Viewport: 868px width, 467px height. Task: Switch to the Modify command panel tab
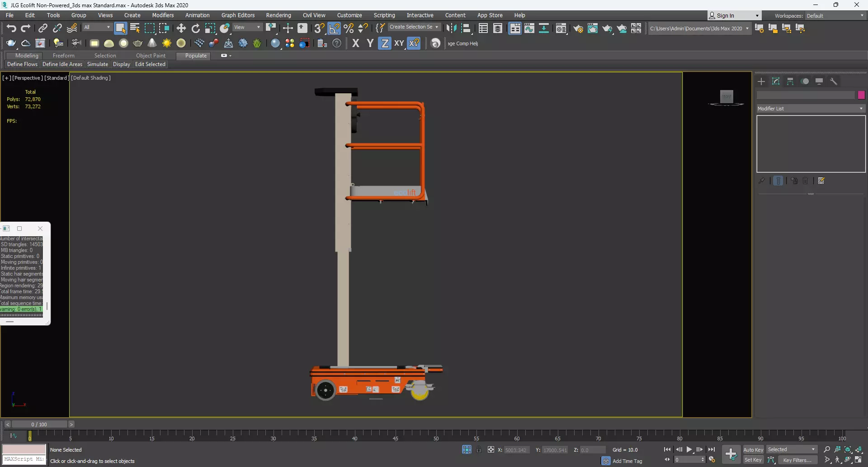[776, 81]
